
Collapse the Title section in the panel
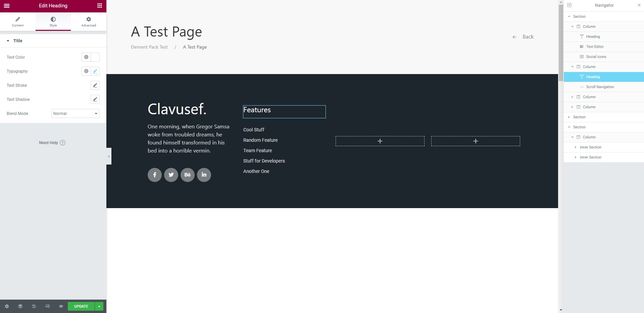click(x=8, y=41)
